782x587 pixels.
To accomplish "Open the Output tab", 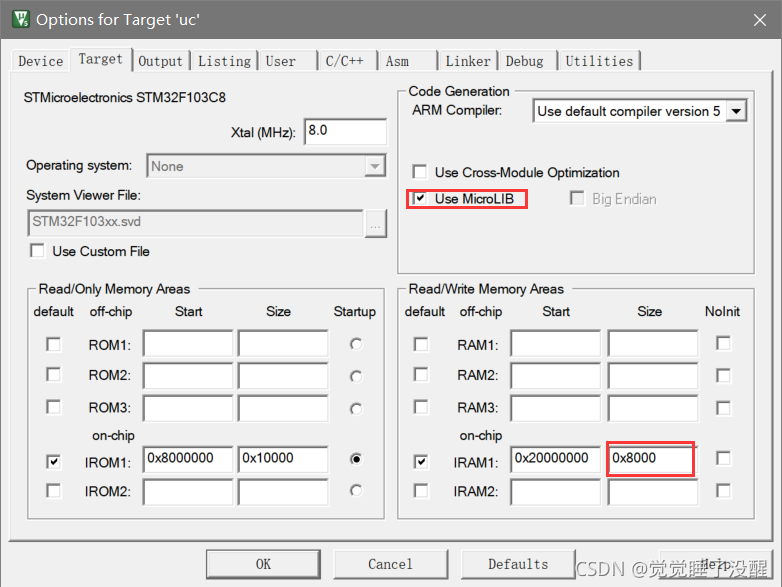I will pos(160,61).
